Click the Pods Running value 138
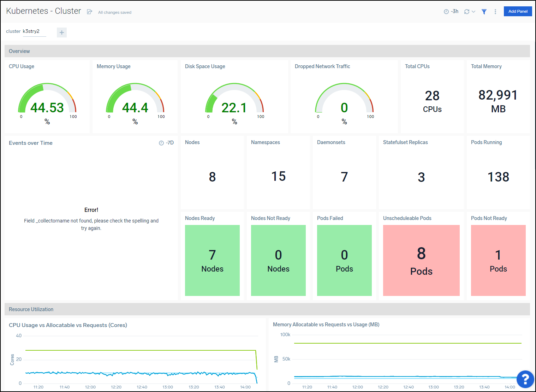The image size is (536, 392). coord(498,177)
